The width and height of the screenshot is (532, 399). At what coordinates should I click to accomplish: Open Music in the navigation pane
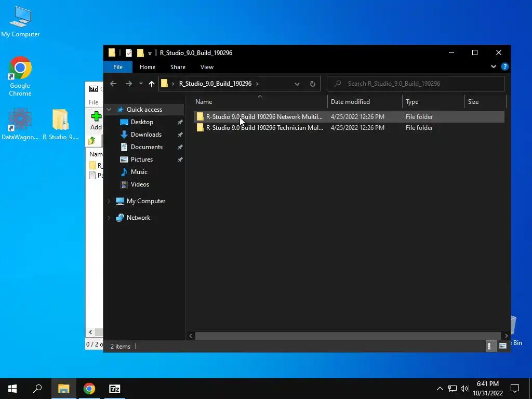click(139, 172)
